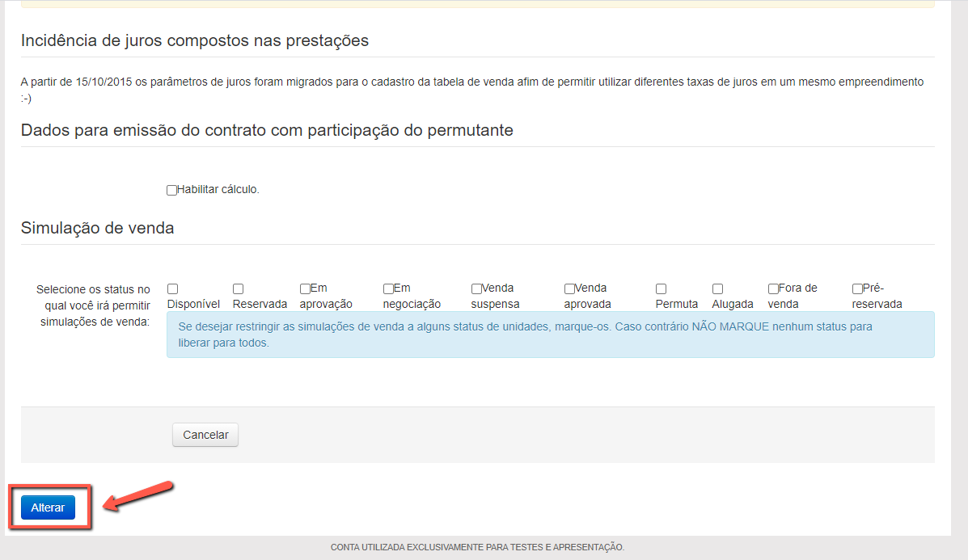Click the Dados para emissão do contrato heading
968x560 pixels.
pyautogui.click(x=267, y=130)
